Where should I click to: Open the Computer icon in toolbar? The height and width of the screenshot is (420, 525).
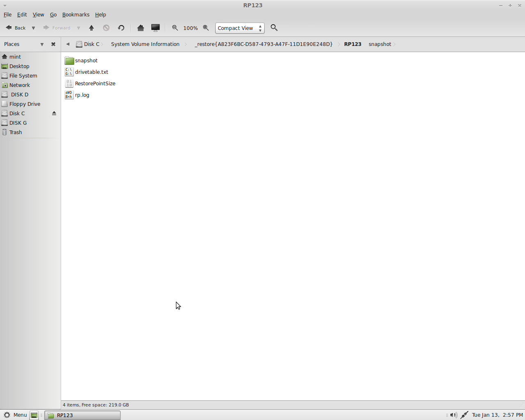[x=155, y=28]
